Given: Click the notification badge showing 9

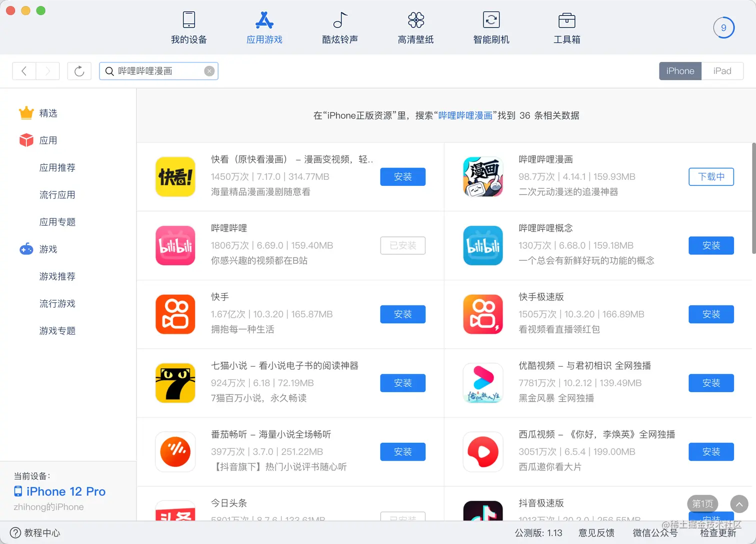Looking at the screenshot, I should pyautogui.click(x=723, y=27).
